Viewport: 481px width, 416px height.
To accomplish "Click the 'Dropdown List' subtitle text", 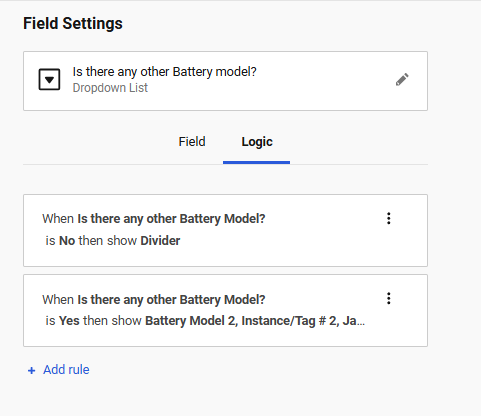I will coord(110,88).
